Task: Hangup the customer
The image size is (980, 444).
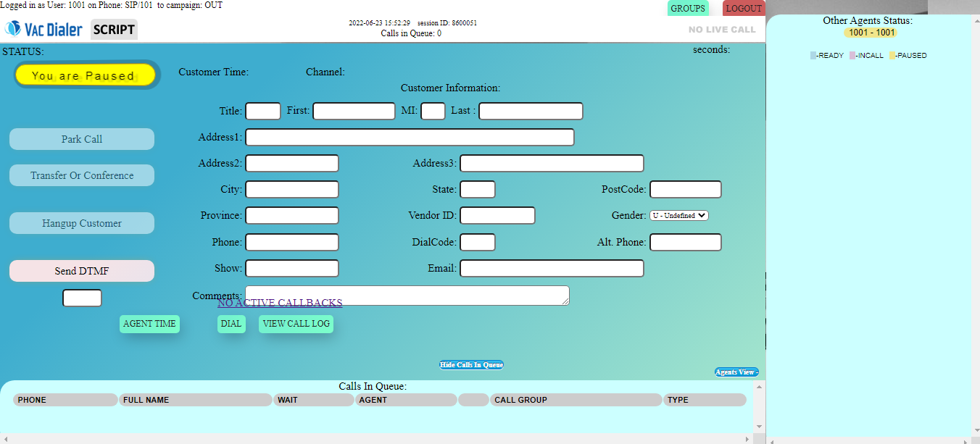Action: 81,222
